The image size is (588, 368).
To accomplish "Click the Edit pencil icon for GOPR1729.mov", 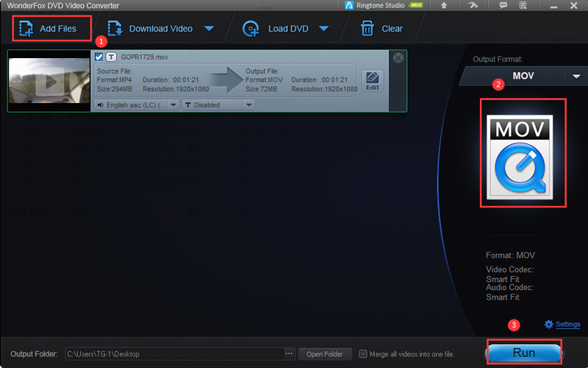I will click(373, 80).
